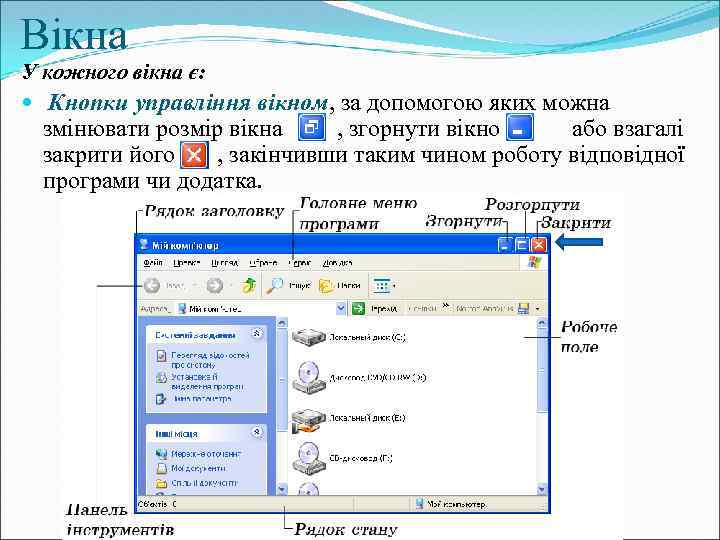Open the Forward button history dropdown
The width and height of the screenshot is (720, 540).
pos(231,286)
